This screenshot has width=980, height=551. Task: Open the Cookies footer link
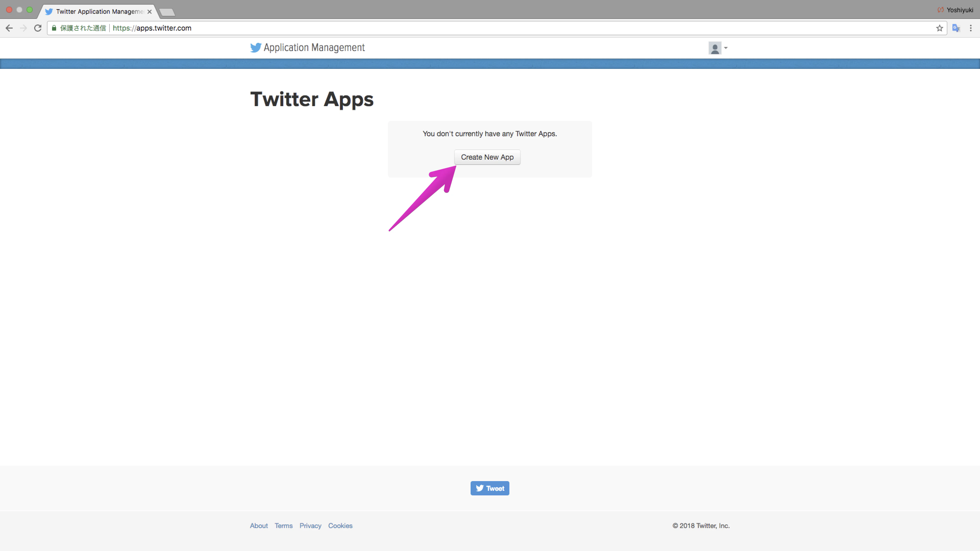(340, 525)
